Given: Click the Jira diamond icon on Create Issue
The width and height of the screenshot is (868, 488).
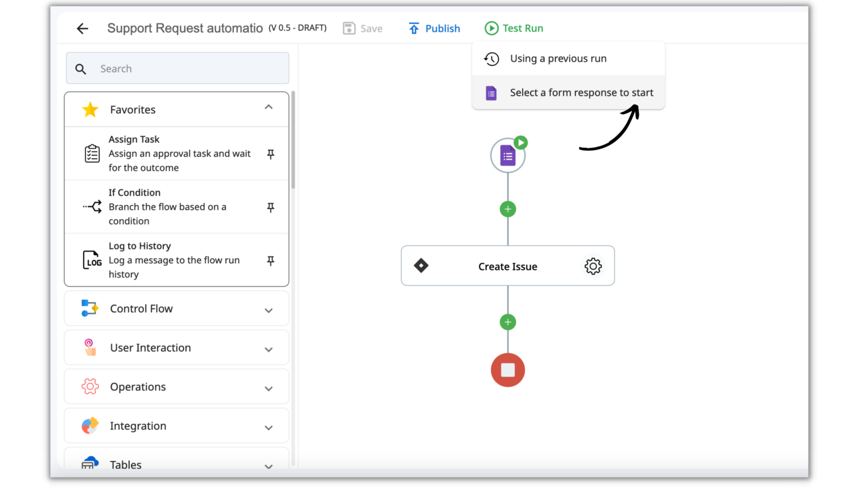Looking at the screenshot, I should click(421, 265).
